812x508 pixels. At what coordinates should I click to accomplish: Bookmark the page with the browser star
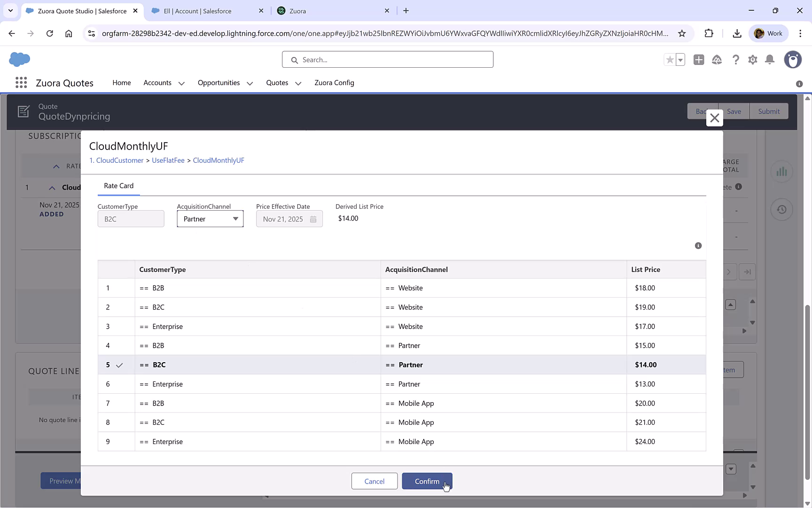click(x=682, y=33)
